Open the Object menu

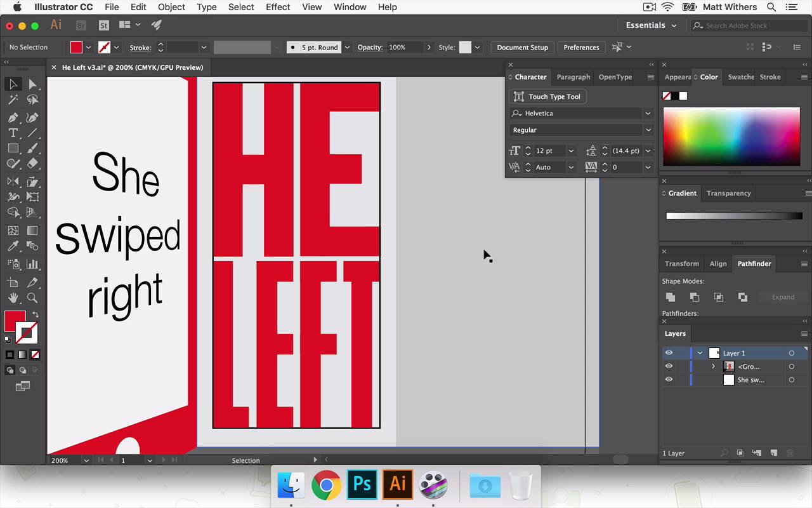(171, 7)
